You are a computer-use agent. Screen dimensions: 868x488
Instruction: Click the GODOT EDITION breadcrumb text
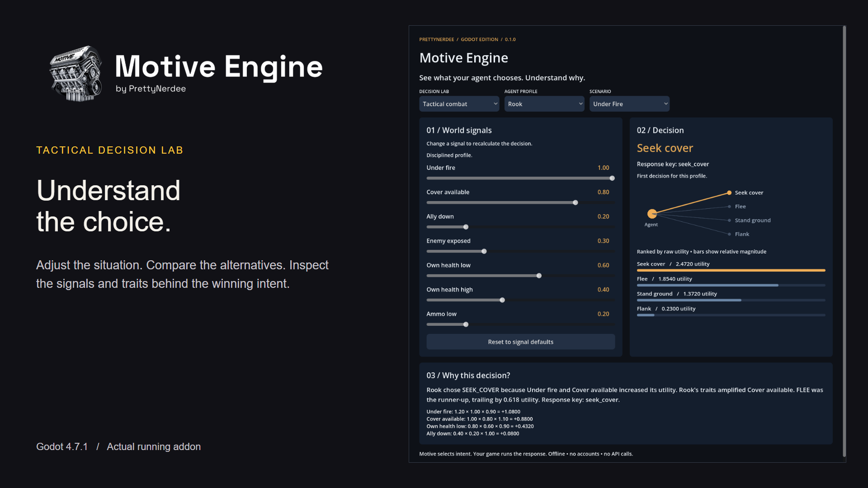click(x=479, y=40)
